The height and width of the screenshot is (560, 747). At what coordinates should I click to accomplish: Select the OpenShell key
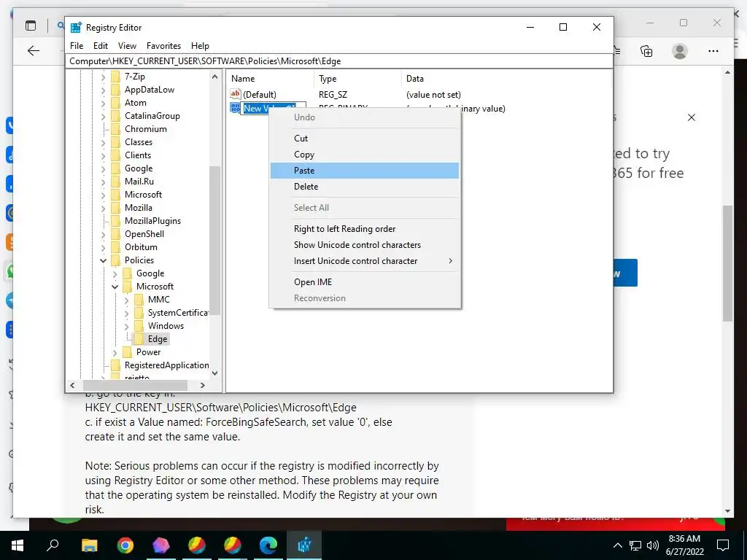144,234
